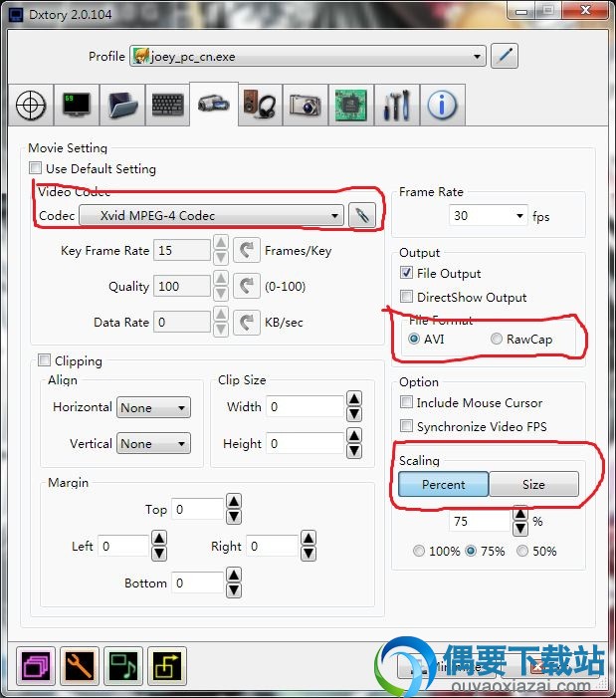Open the Tools wrench-screwdriver tab
The width and height of the screenshot is (616, 698).
(x=397, y=106)
